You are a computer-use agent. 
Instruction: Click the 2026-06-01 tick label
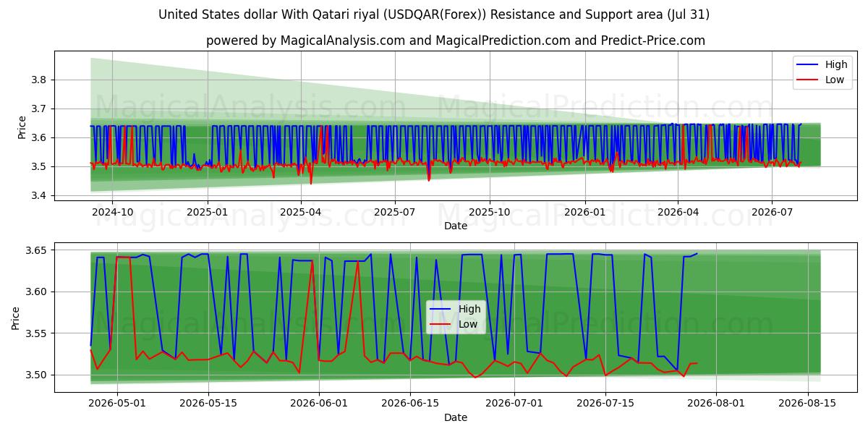click(x=320, y=403)
